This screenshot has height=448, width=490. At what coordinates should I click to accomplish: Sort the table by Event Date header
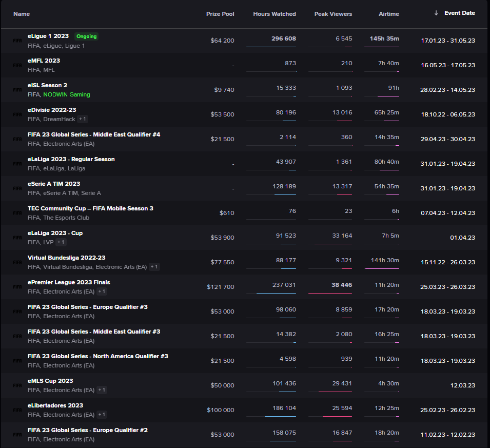460,13
